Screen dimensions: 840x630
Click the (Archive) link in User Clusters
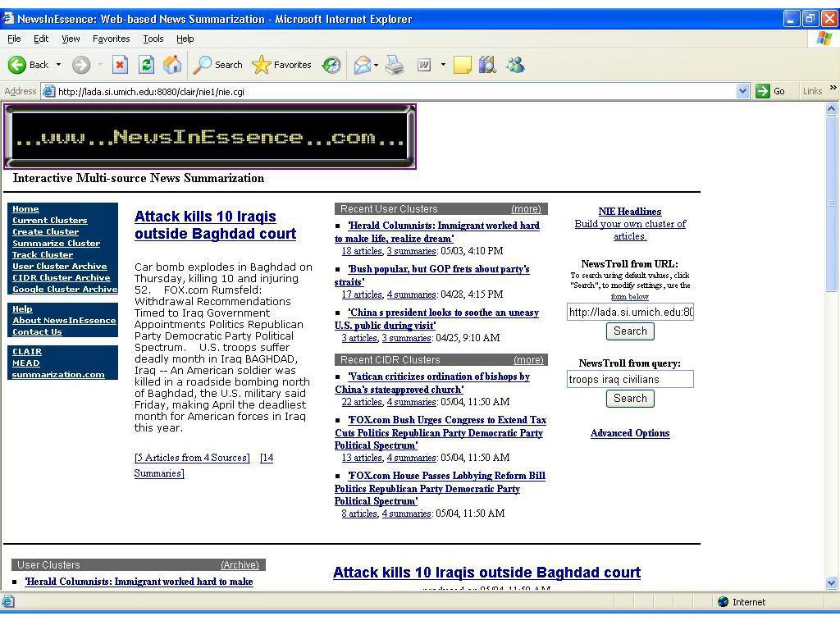(x=240, y=564)
